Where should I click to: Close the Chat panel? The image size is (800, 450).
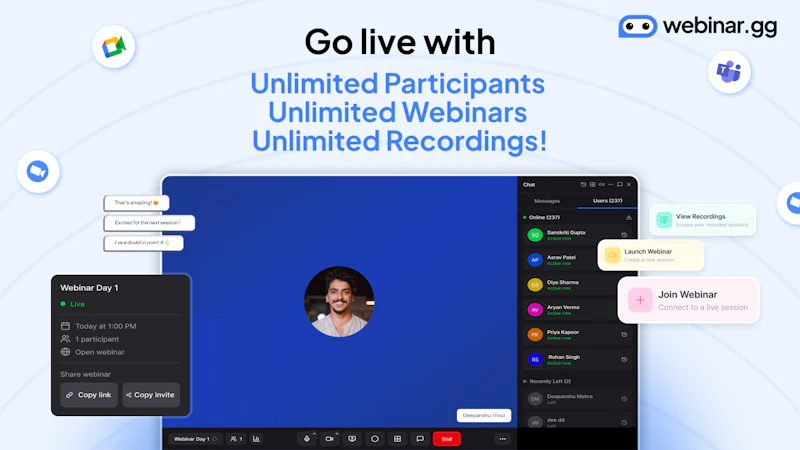pyautogui.click(x=629, y=185)
